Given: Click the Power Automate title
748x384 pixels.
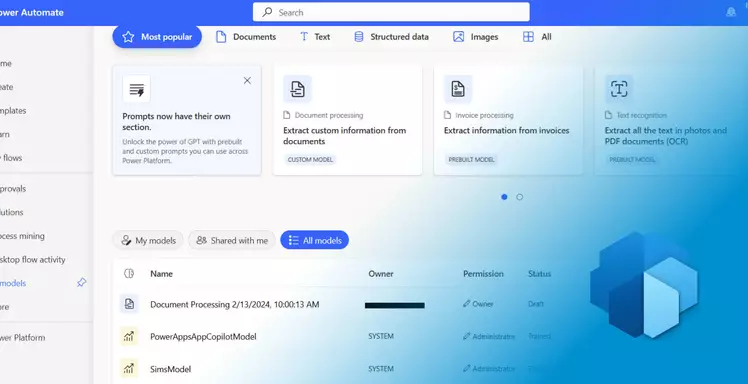Looking at the screenshot, I should click(x=31, y=13).
